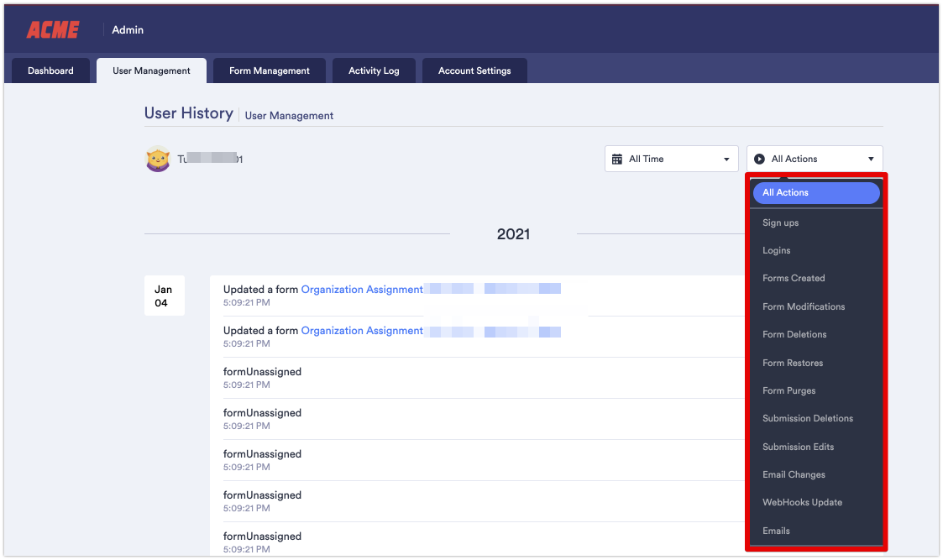
Task: Select Forms Created filter option
Action: 794,278
